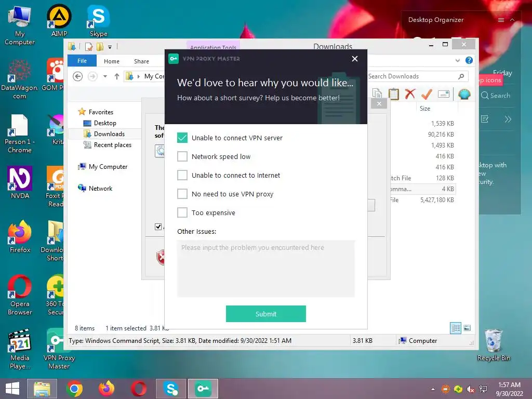Click the Desktop Organizer edit note icon
532x399 pixels.
tap(485, 119)
